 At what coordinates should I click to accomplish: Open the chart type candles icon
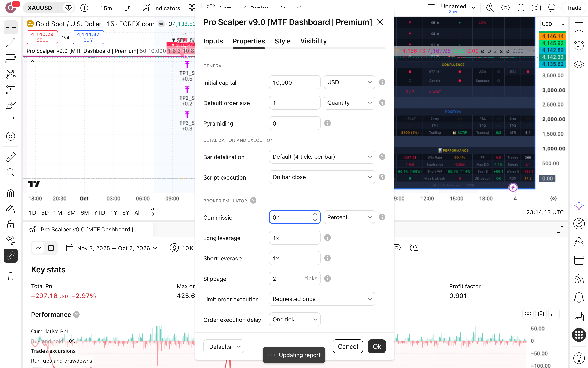127,8
